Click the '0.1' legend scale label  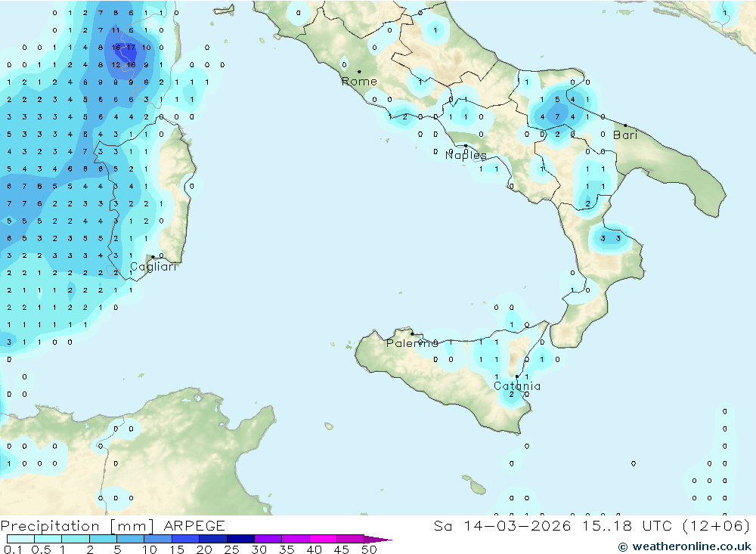13,549
